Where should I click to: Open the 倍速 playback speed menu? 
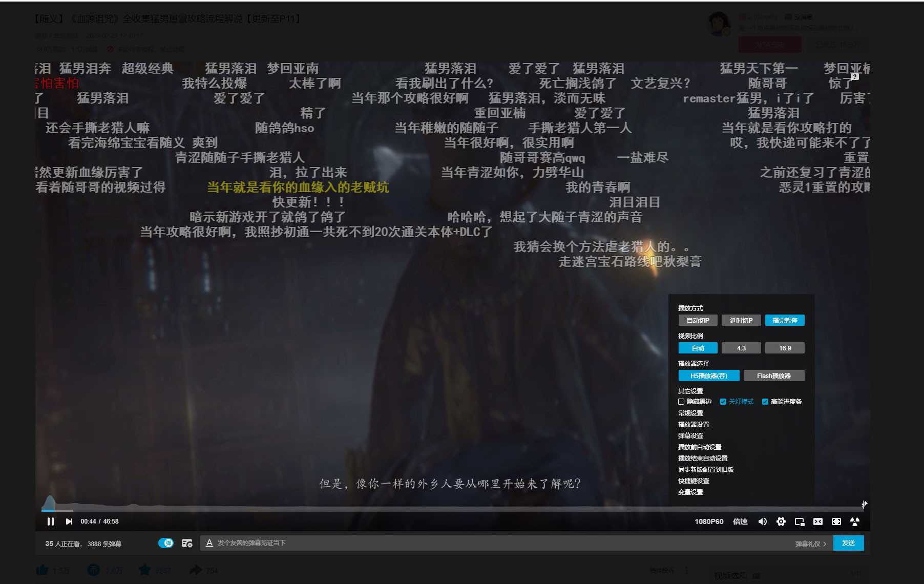tap(740, 522)
